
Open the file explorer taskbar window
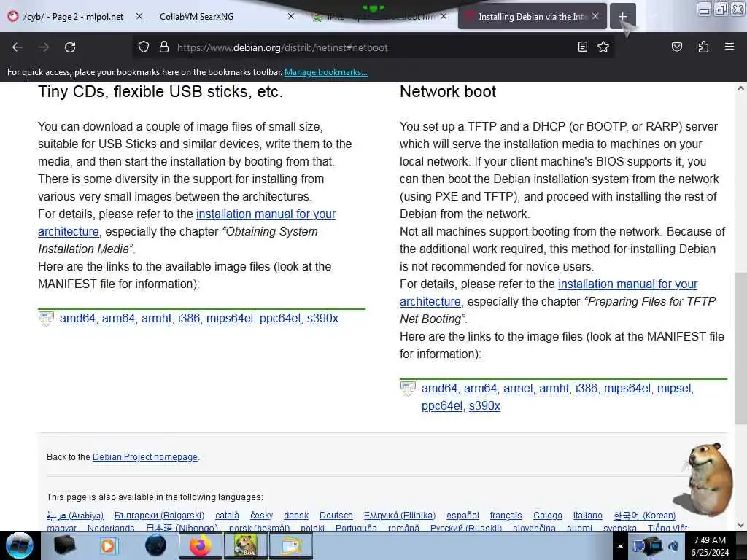coord(291,545)
